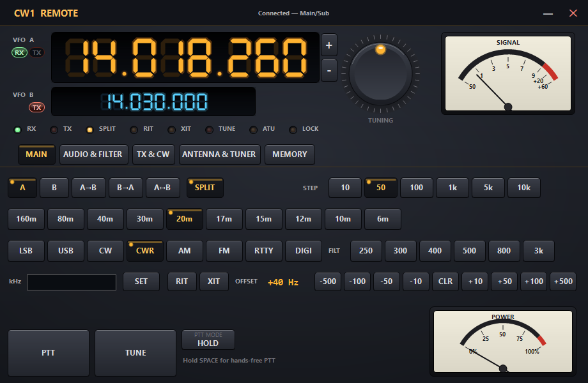This screenshot has width=588, height=383.
Task: Set tuning step to 50
Action: click(x=381, y=188)
